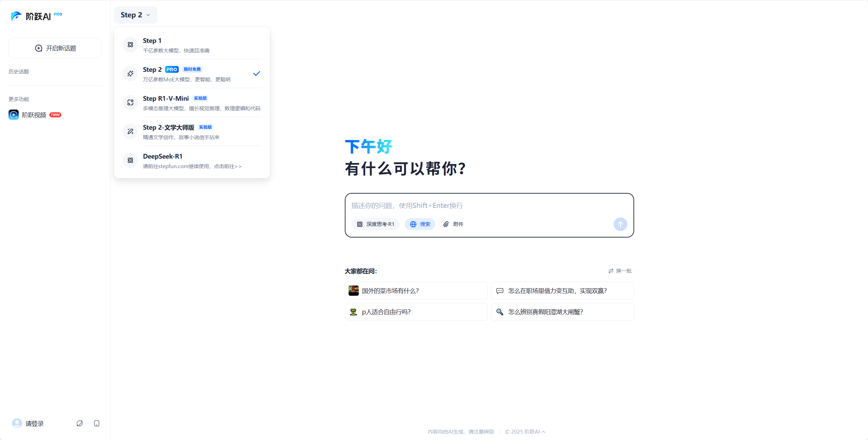Focus the 描述你的问题 input box
Viewport: 868px width, 440px height.
click(489, 206)
